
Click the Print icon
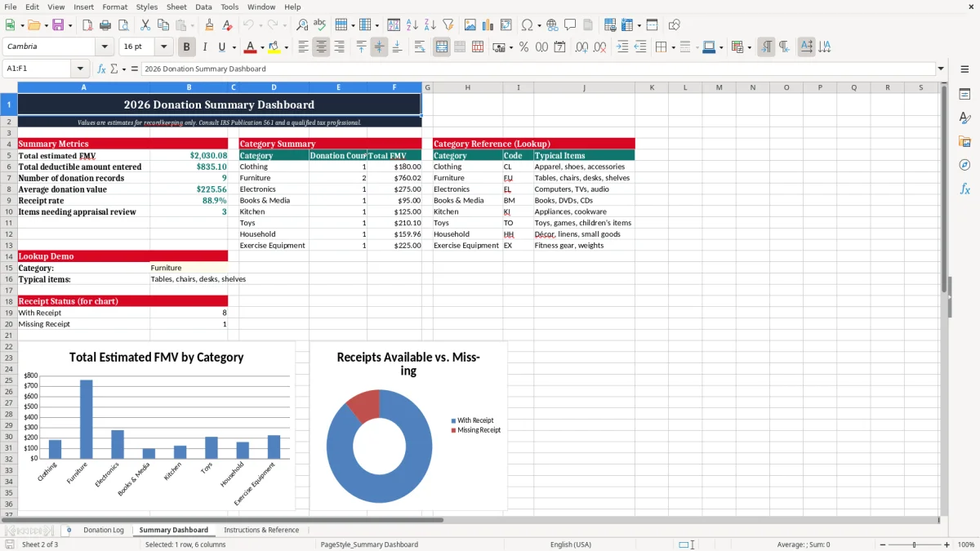105,25
